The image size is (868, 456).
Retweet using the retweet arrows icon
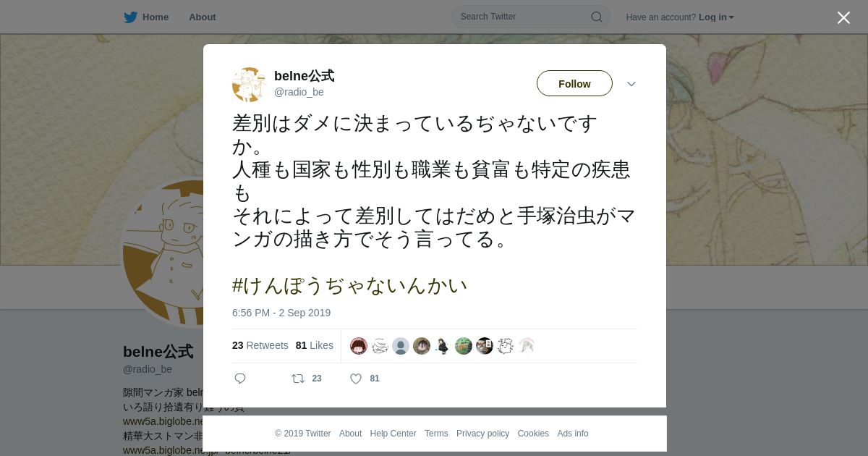pyautogui.click(x=297, y=379)
